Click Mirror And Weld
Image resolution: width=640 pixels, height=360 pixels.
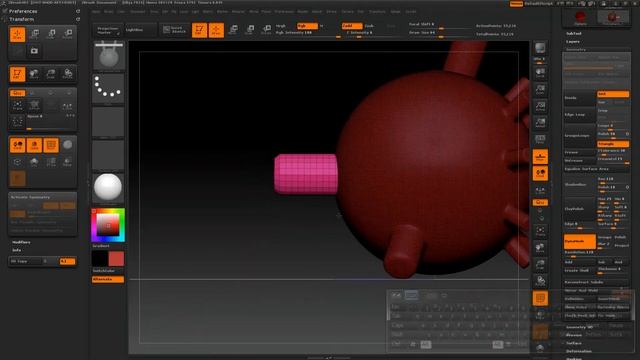click(x=596, y=291)
